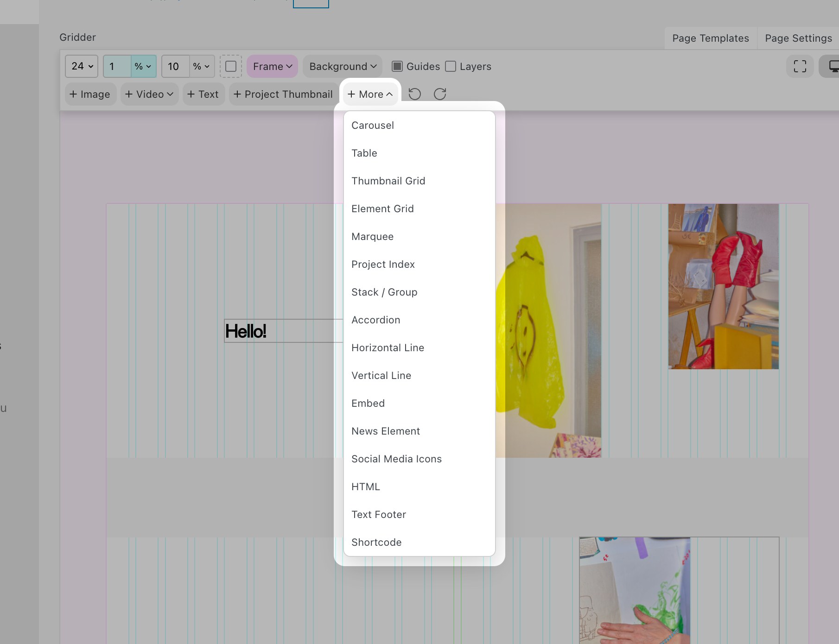Select the yellow bag image

click(548, 330)
